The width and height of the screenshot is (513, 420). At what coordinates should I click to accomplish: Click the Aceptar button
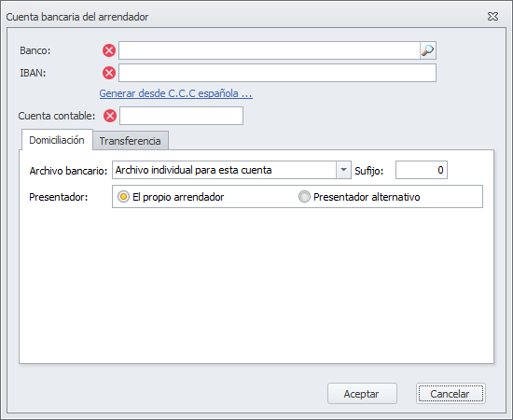tap(362, 394)
